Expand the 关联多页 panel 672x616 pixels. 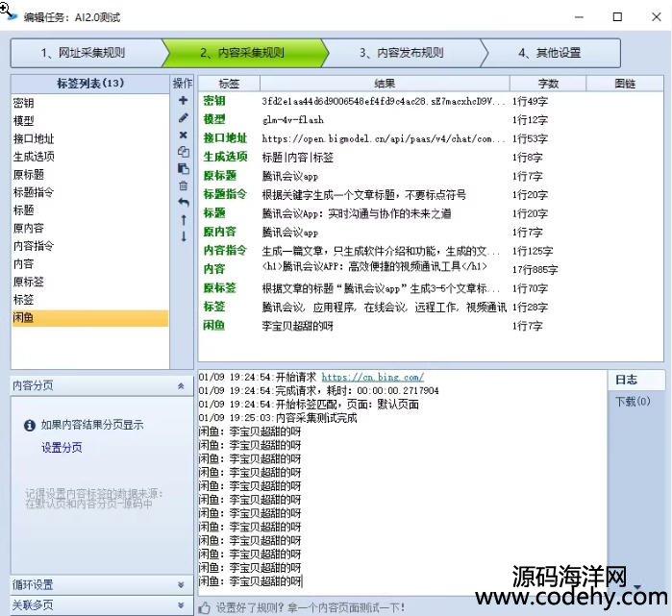click(181, 604)
